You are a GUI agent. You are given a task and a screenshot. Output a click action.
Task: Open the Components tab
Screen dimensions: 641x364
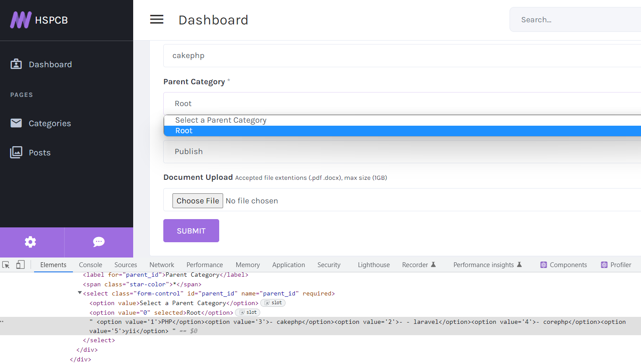coord(564,265)
